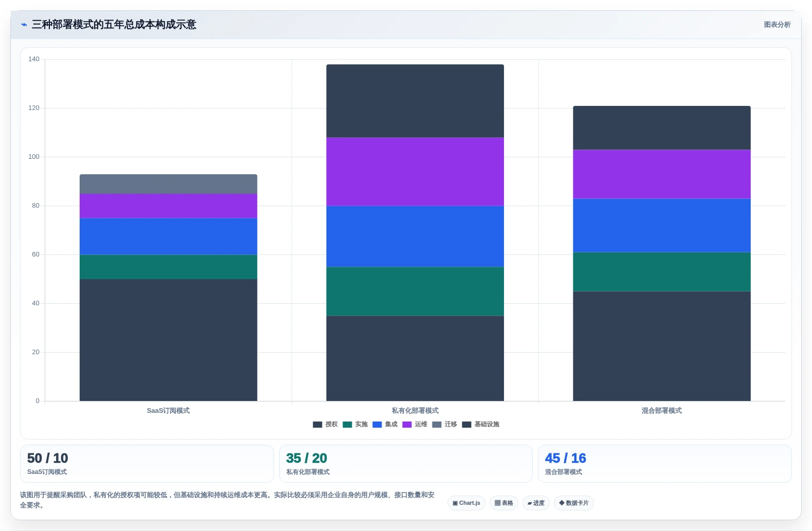The width and height of the screenshot is (812, 531).
Task: Click the bottom 授权 segment of SaaS bar
Action: tap(168, 340)
